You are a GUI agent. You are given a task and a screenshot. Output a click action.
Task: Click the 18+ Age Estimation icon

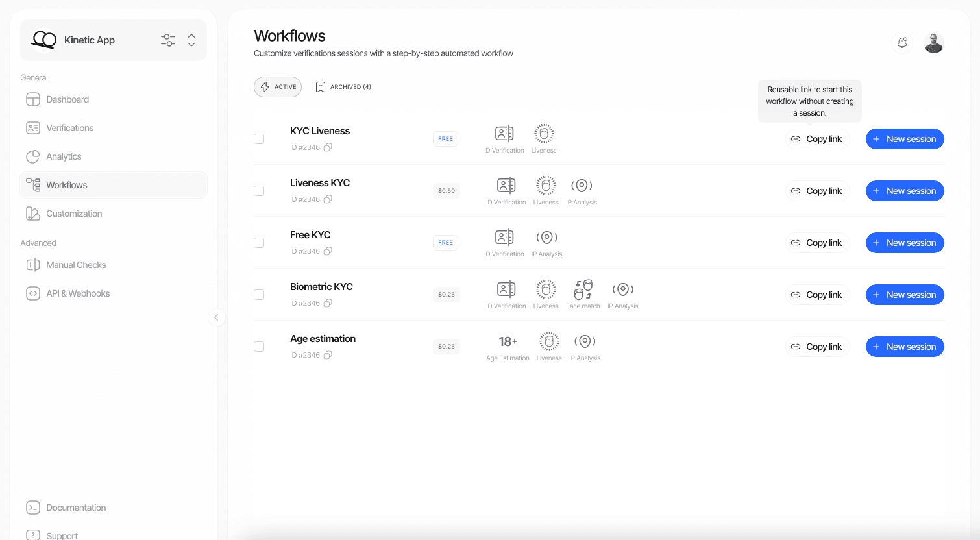(x=508, y=341)
